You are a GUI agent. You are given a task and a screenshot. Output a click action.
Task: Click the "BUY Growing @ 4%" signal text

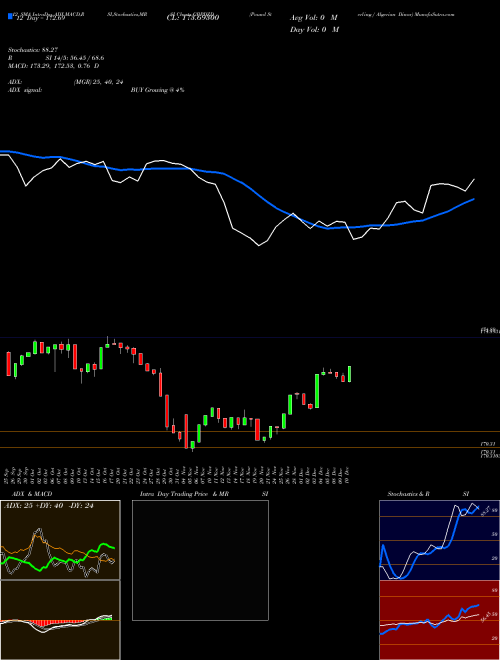tap(157, 90)
